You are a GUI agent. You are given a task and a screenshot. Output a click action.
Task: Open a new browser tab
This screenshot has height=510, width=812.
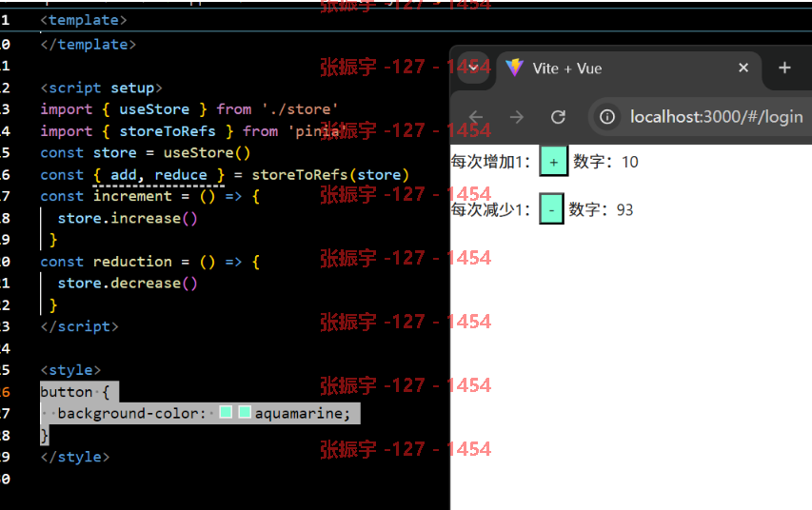tap(784, 68)
